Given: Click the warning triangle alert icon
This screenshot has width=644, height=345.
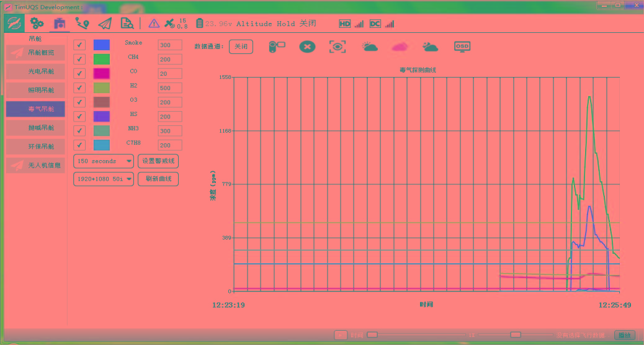Looking at the screenshot, I should [154, 24].
